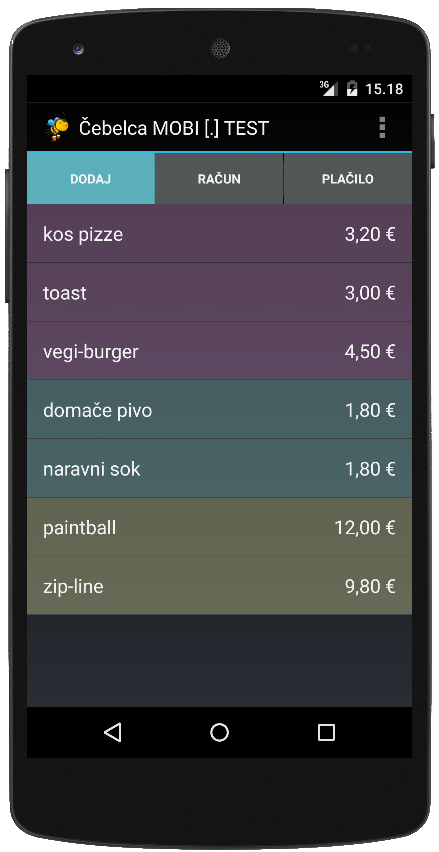The width and height of the screenshot is (439, 852).
Task: Tap the 3G signal indicator
Action: [328, 88]
